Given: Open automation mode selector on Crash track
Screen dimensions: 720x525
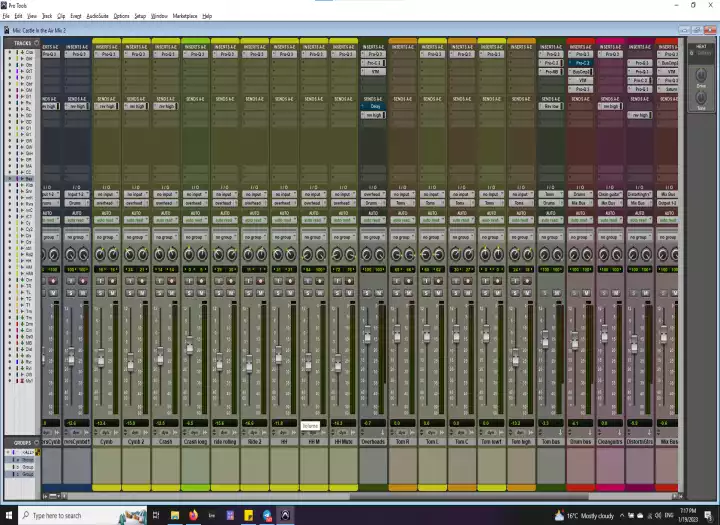Looking at the screenshot, I should 166,220.
